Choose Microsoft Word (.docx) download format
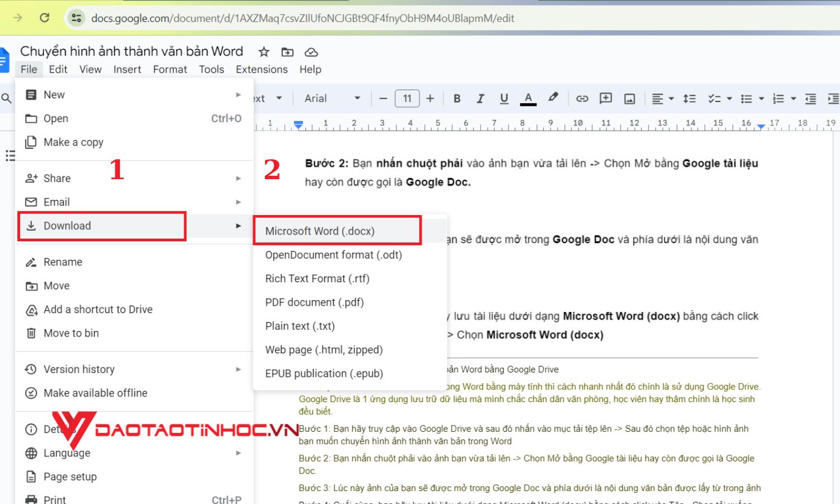The width and height of the screenshot is (840, 504). point(320,231)
